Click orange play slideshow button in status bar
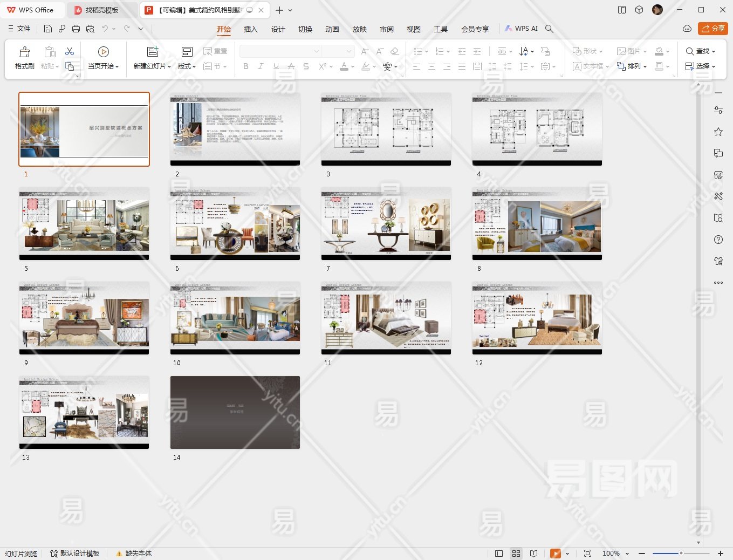The height and width of the screenshot is (560, 733). pos(555,554)
